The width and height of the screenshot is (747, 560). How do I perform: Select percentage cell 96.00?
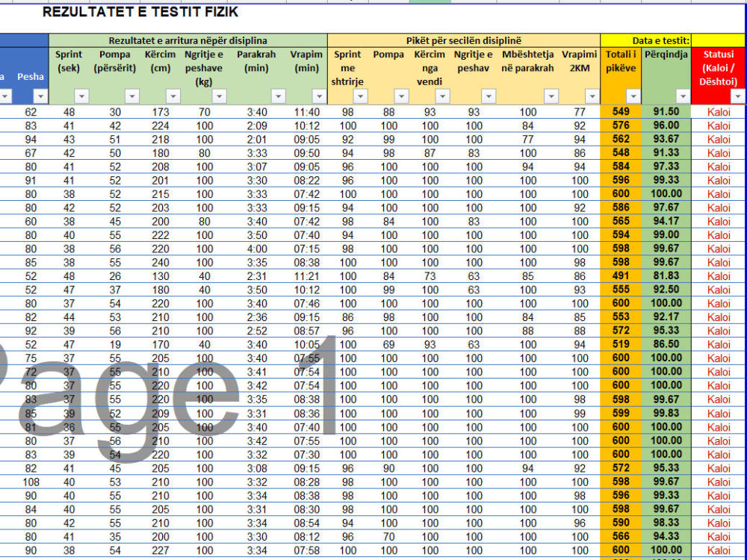coord(666,125)
